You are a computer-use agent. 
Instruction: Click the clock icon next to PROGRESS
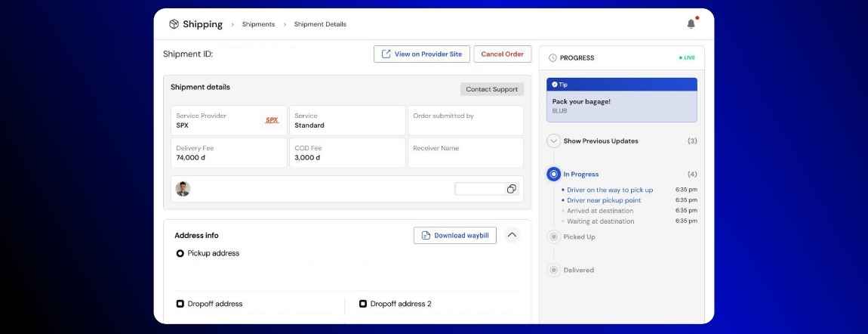553,57
